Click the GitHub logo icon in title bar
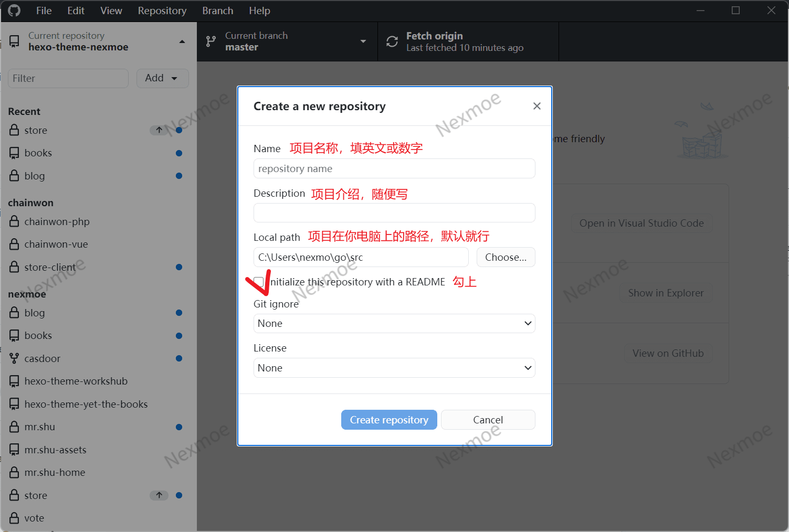The width and height of the screenshot is (789, 532). 14,10
